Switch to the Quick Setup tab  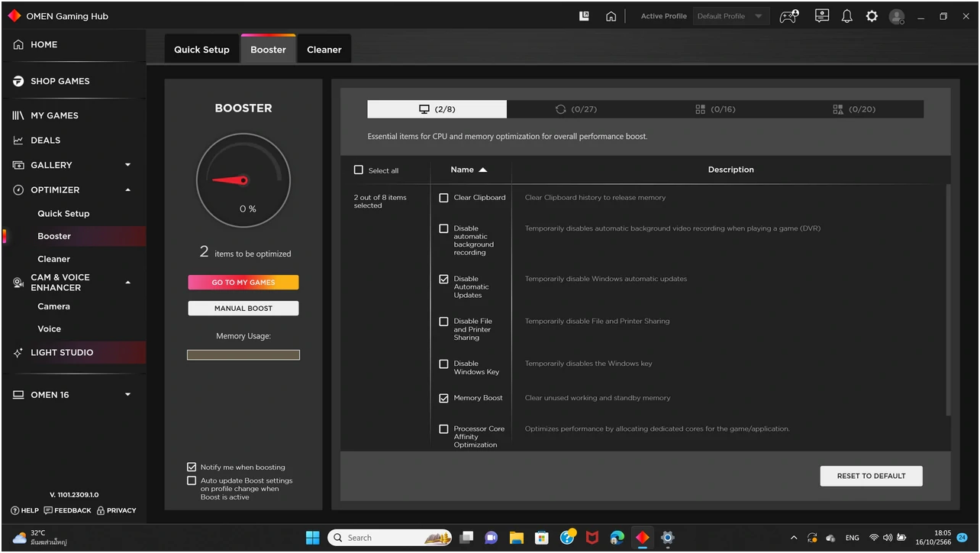(201, 50)
